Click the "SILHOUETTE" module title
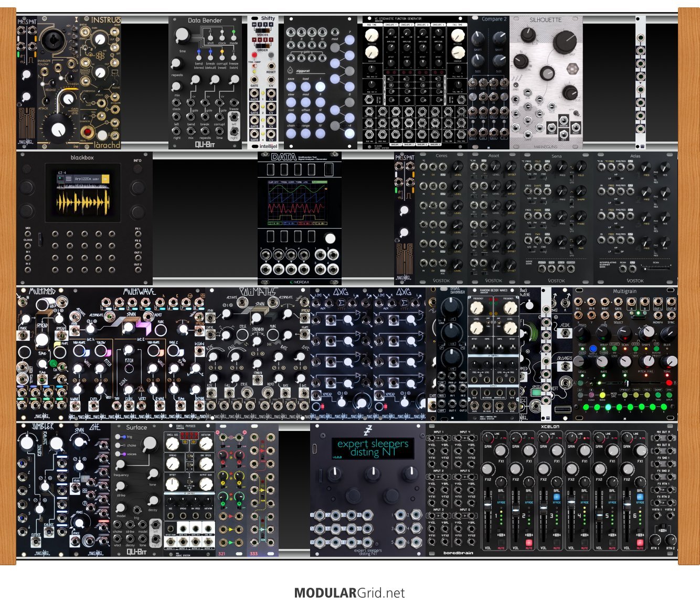The height and width of the screenshot is (604, 700). coord(545,20)
